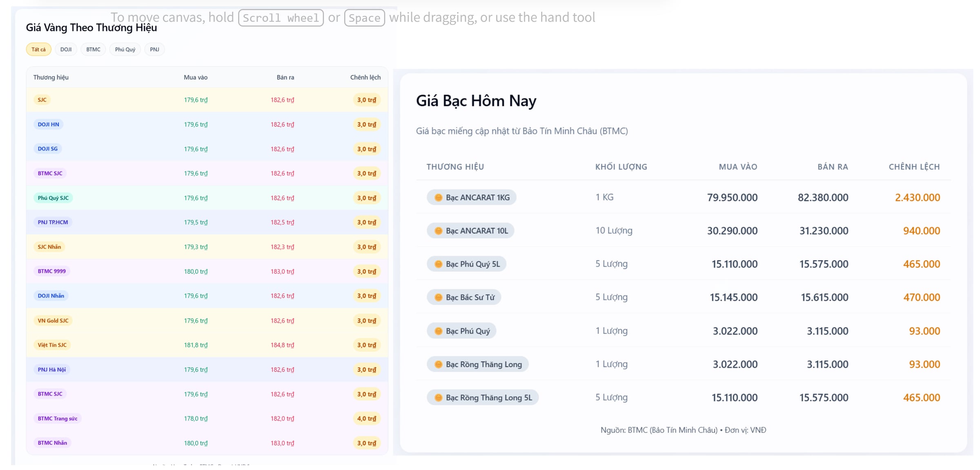Select the PNJ filter chip
This screenshot has height=470, width=980.
click(154, 49)
